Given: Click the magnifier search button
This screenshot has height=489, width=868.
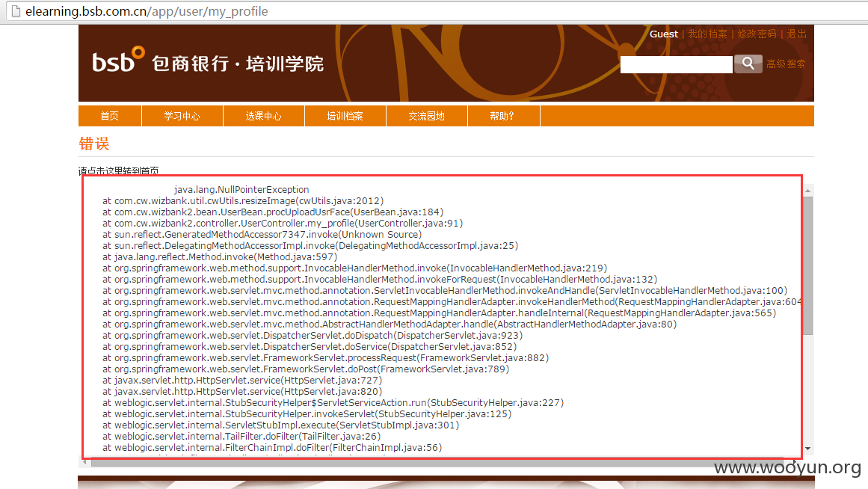Looking at the screenshot, I should click(748, 64).
